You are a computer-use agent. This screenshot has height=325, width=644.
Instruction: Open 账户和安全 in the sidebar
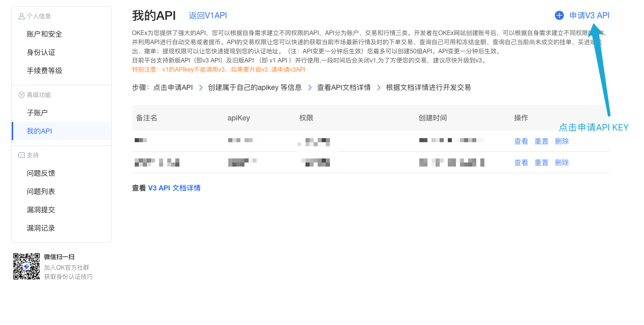pos(44,34)
